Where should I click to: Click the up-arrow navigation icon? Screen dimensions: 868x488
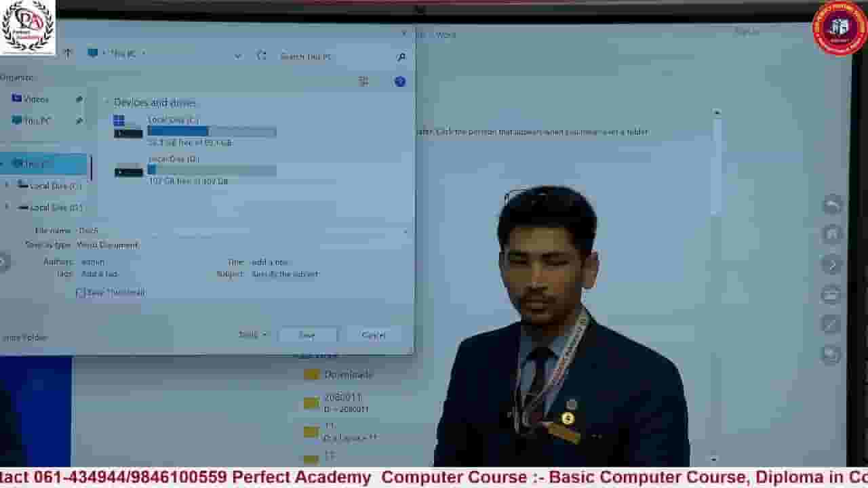point(68,53)
